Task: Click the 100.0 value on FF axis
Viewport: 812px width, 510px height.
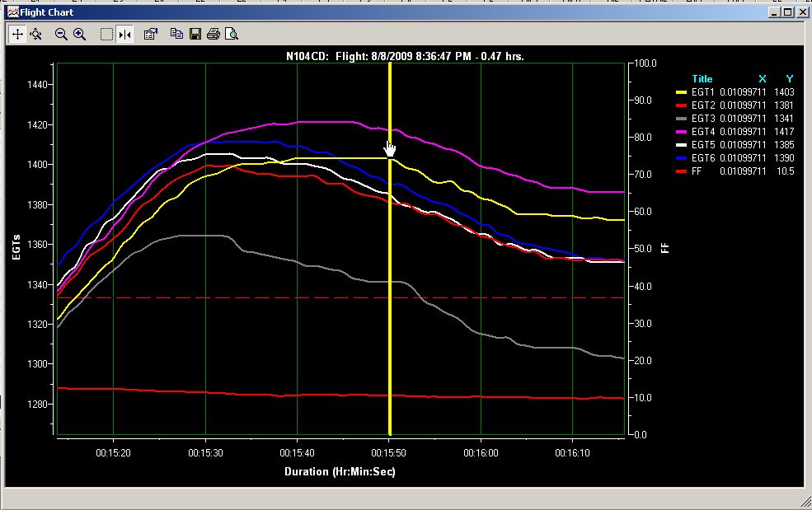Action: click(x=645, y=63)
